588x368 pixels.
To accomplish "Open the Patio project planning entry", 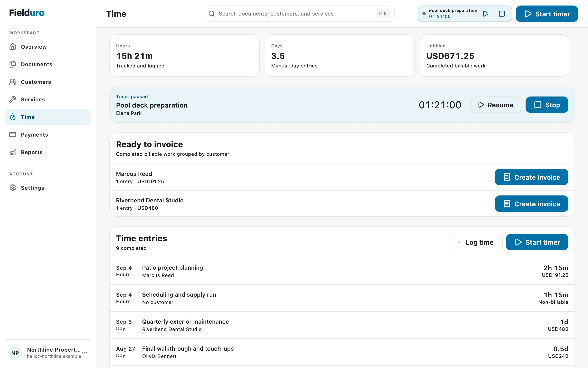I will click(342, 271).
